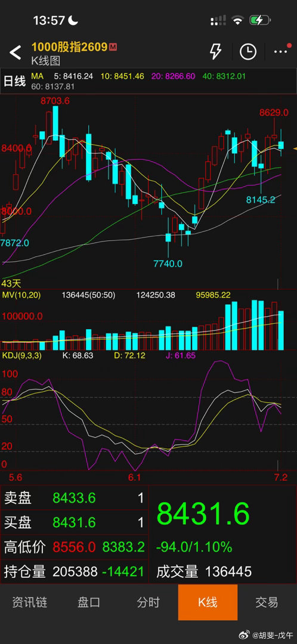Tap the back arrow icon
This screenshot has height=644, width=297.
pyautogui.click(x=15, y=52)
